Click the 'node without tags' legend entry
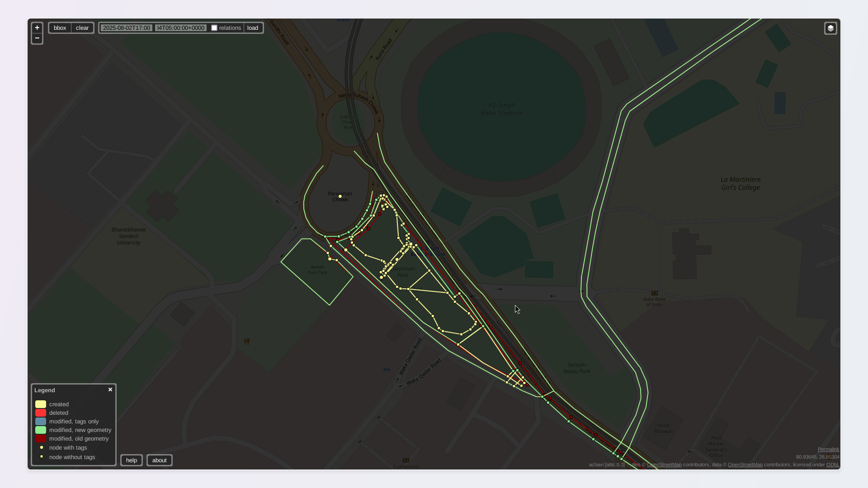 pos(72,457)
